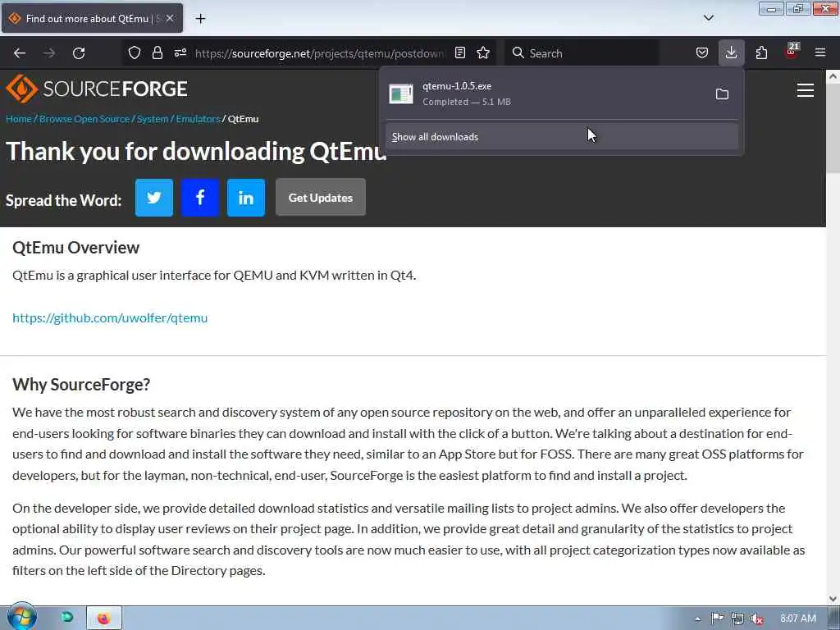Click the page scrollbar down arrow
Screen dimensions: 840x630
pos(833,598)
